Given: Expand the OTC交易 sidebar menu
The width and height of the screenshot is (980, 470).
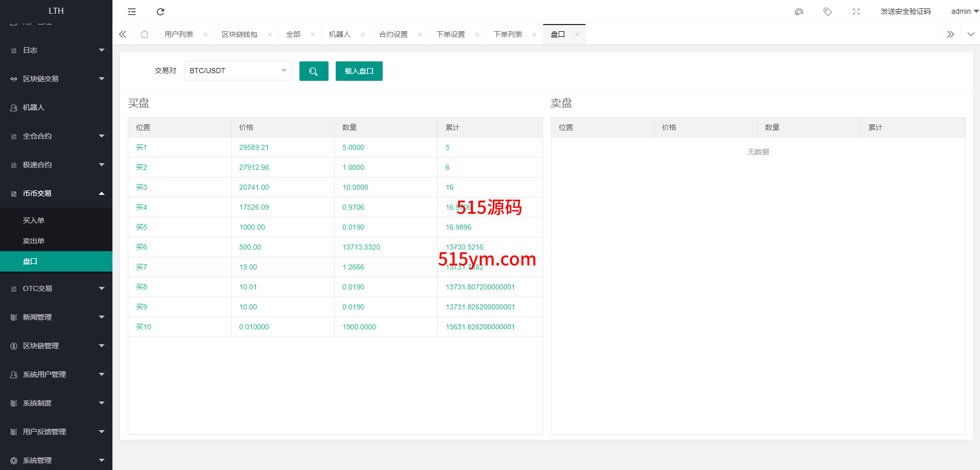Looking at the screenshot, I should pyautogui.click(x=56, y=288).
